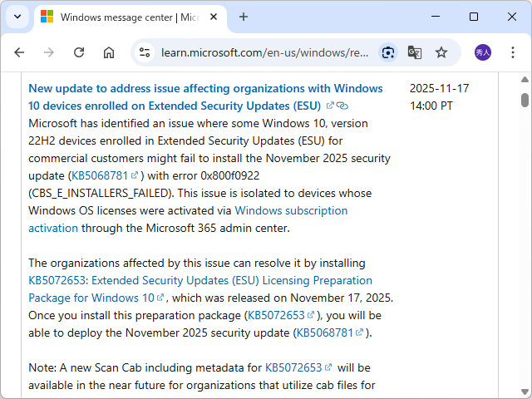This screenshot has width=532, height=399.
Task: Click the date text 2025-11-17
Action: [x=440, y=89]
